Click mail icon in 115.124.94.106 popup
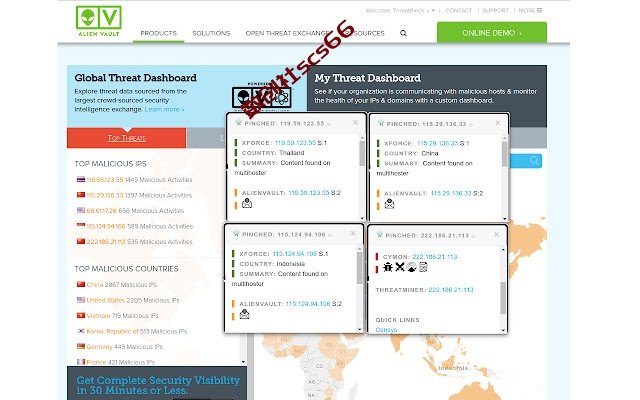640x400 pixels. pyautogui.click(x=244, y=314)
